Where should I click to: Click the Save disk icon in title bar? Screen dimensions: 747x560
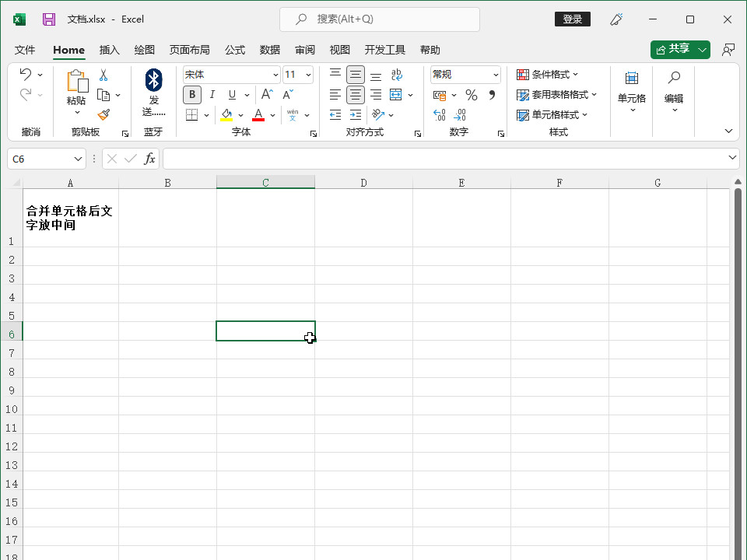(x=48, y=19)
